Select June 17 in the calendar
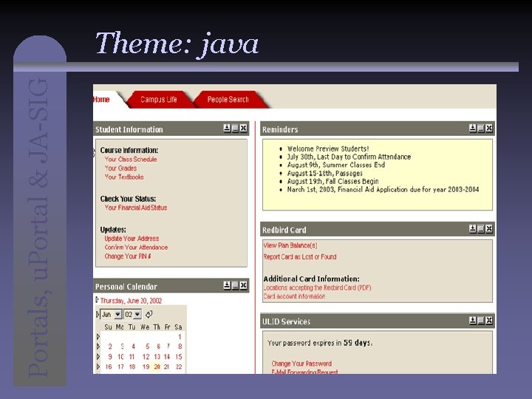Image resolution: width=532 pixels, height=399 pixels. pyautogui.click(x=120, y=366)
